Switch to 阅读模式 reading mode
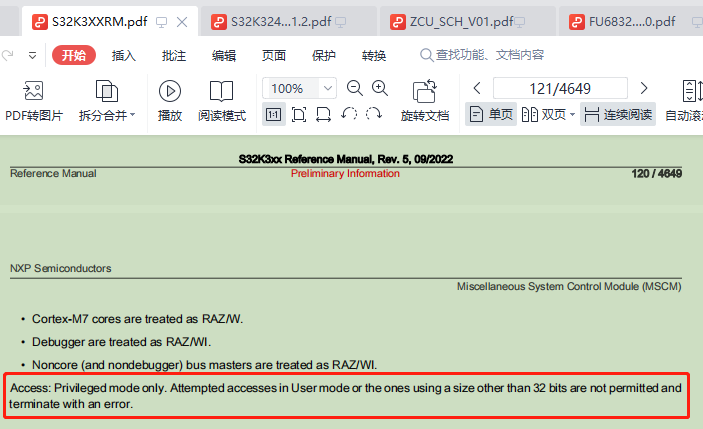703x429 pixels. coord(222,101)
